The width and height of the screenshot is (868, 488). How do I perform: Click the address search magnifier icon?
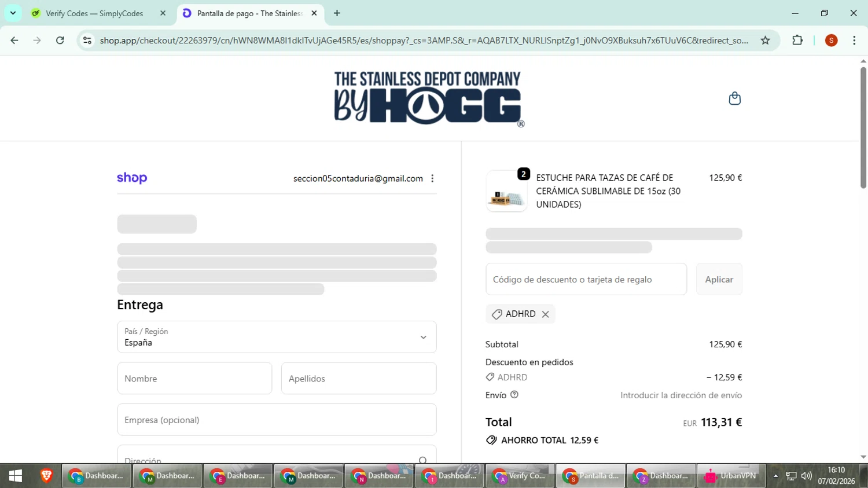tap(423, 460)
